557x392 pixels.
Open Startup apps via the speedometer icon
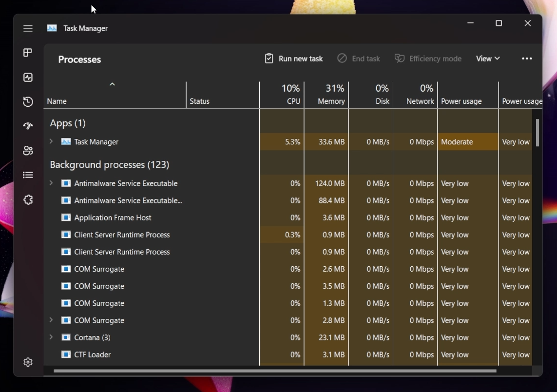[28, 126]
